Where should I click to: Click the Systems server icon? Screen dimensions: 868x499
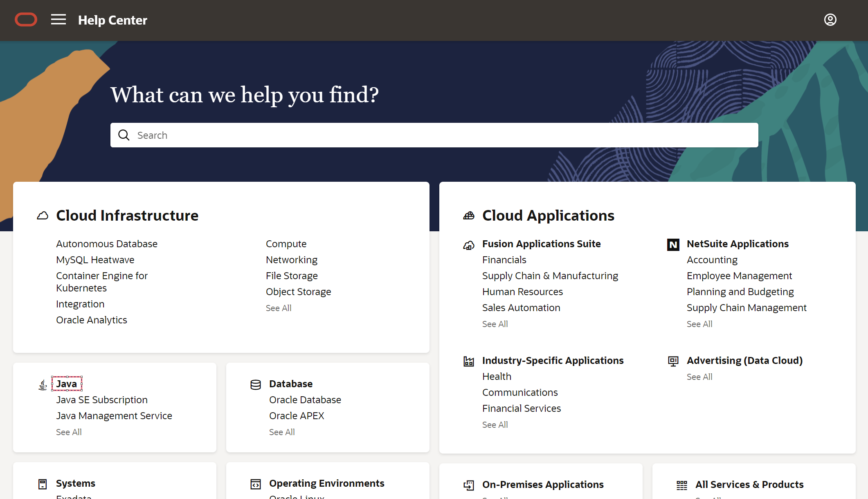point(43,484)
